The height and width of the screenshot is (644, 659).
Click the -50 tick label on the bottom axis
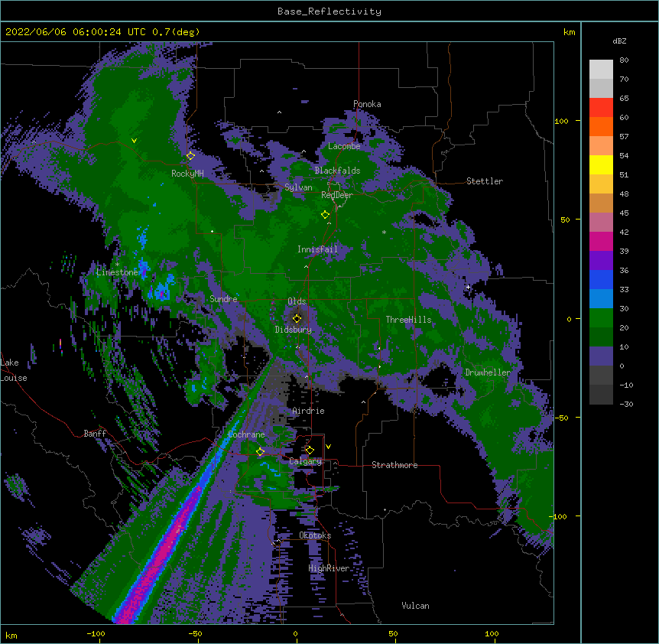click(x=195, y=634)
